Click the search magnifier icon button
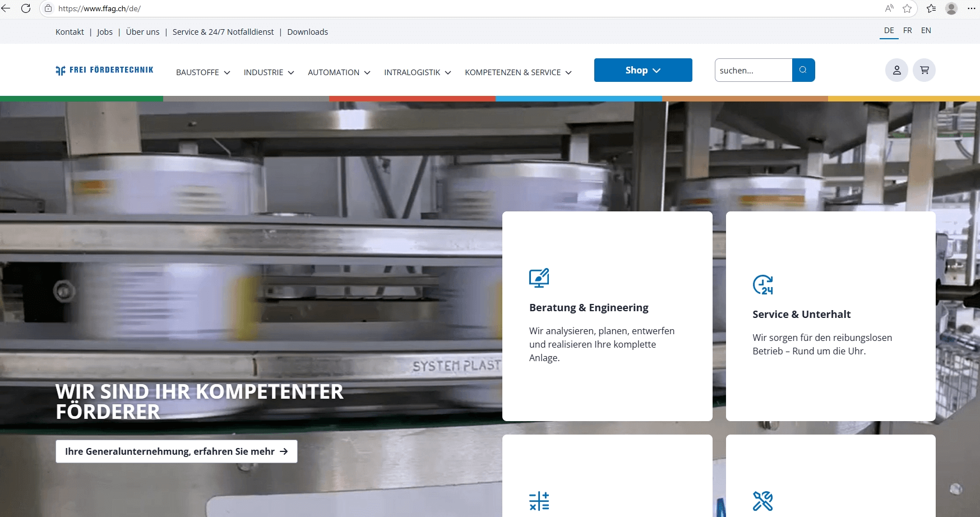Viewport: 980px width, 517px height. tap(803, 70)
